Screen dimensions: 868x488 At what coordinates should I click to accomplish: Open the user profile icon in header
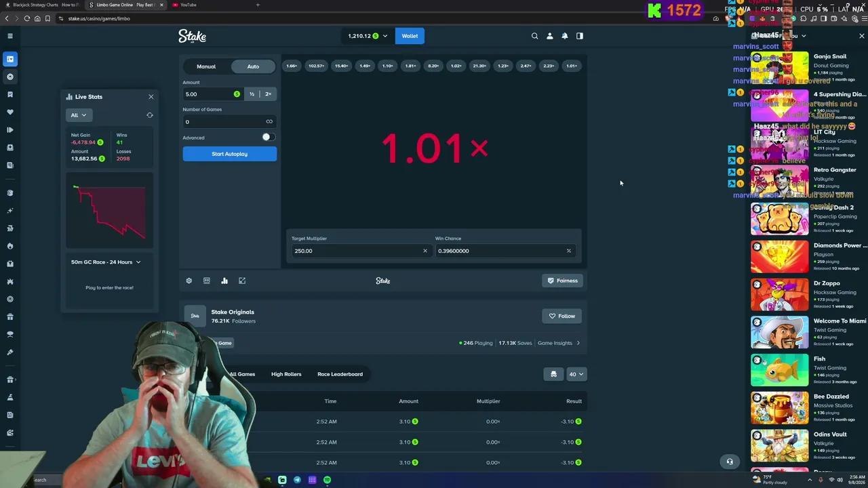coord(550,36)
